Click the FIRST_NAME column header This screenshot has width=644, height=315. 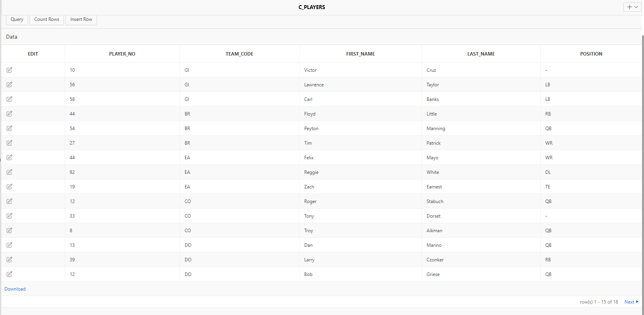click(361, 54)
